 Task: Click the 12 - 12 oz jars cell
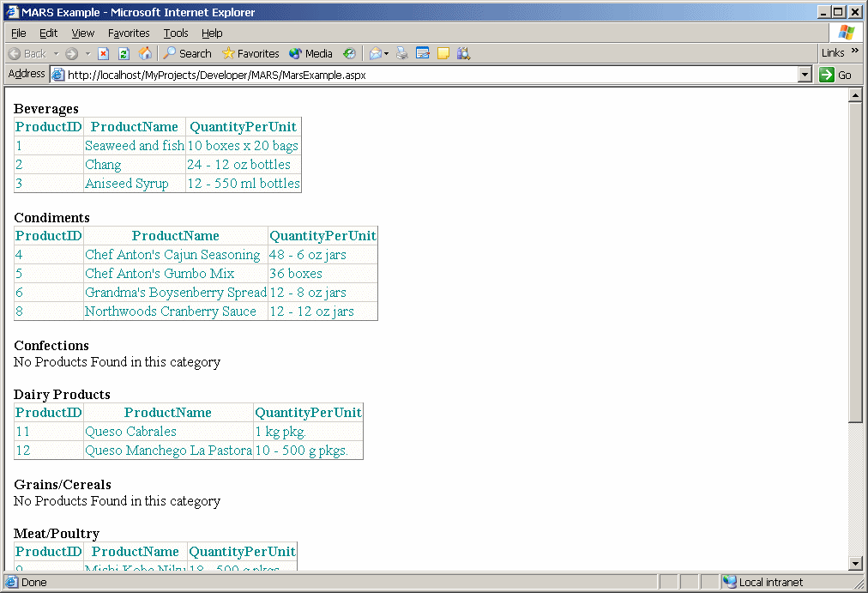point(322,312)
